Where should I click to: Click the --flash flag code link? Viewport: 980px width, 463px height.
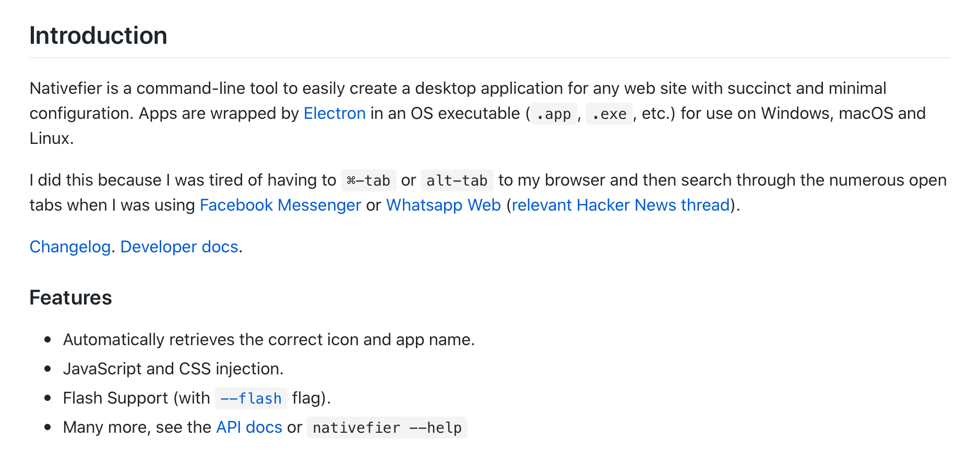tap(251, 398)
